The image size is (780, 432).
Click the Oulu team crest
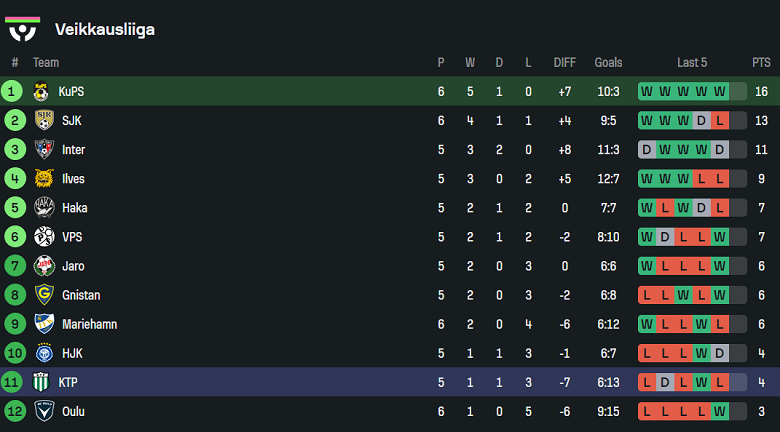tap(43, 411)
